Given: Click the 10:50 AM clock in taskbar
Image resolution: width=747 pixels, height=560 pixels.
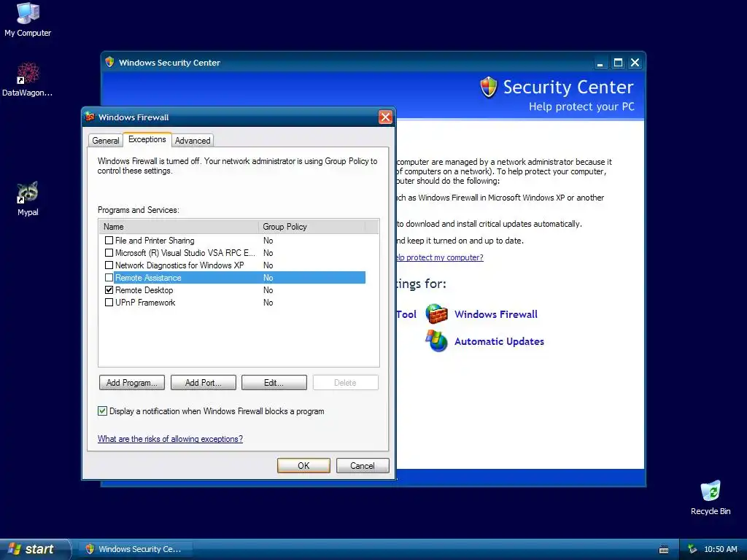Looking at the screenshot, I should (x=721, y=550).
